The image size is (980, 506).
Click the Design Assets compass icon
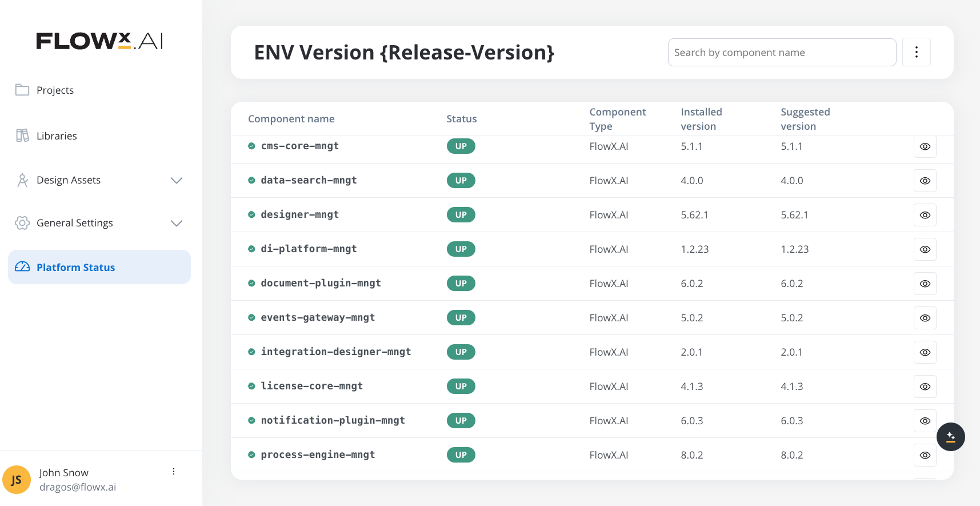tap(22, 180)
